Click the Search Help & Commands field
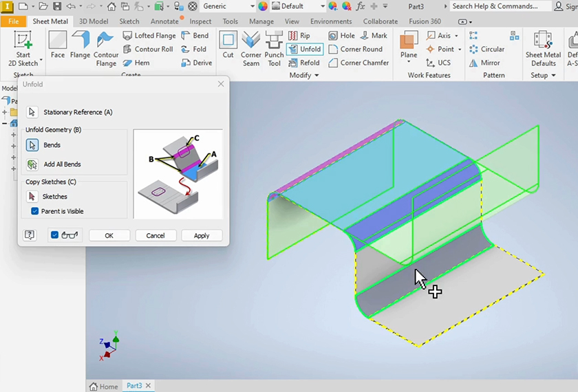The image size is (578, 392). pyautogui.click(x=499, y=6)
